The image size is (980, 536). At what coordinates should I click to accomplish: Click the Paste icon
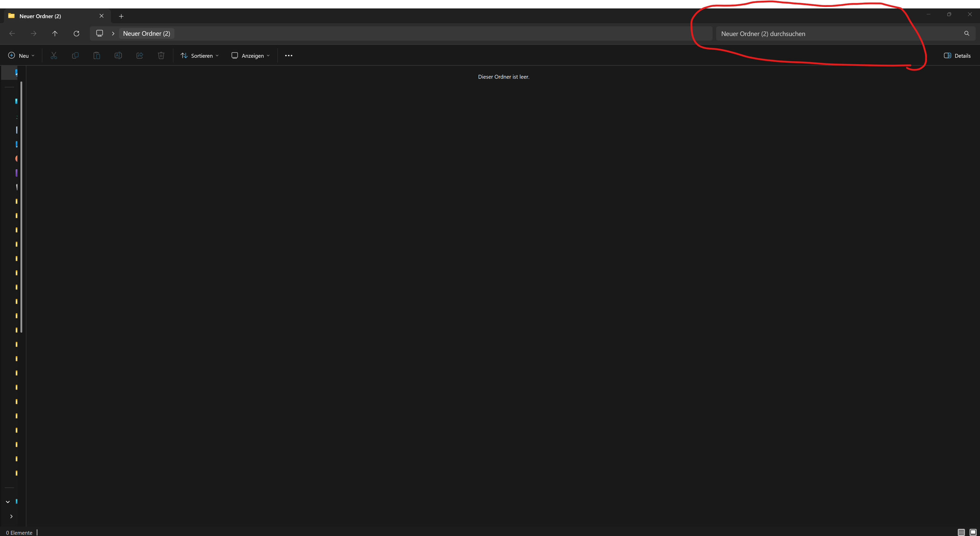pyautogui.click(x=96, y=55)
